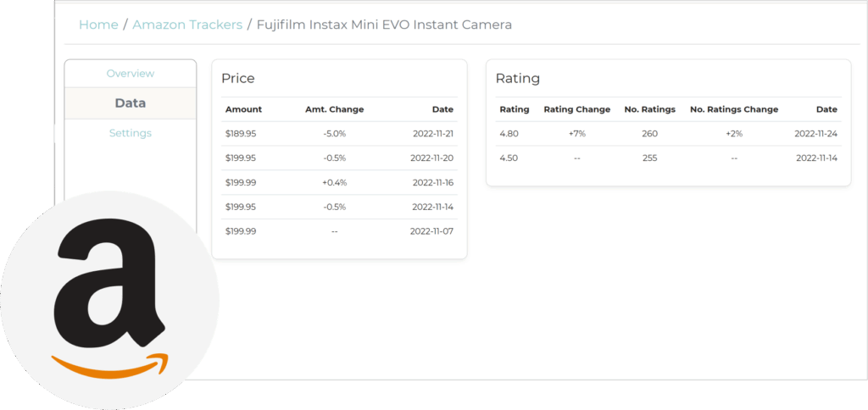Open the Home breadcrumb link
Viewport: 868px width, 410px height.
pyautogui.click(x=98, y=25)
